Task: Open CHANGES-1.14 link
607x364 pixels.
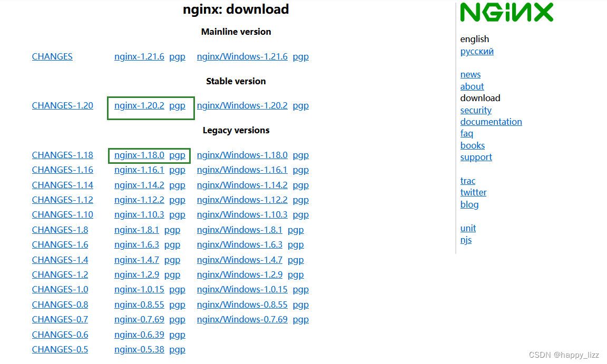Action: [x=63, y=185]
